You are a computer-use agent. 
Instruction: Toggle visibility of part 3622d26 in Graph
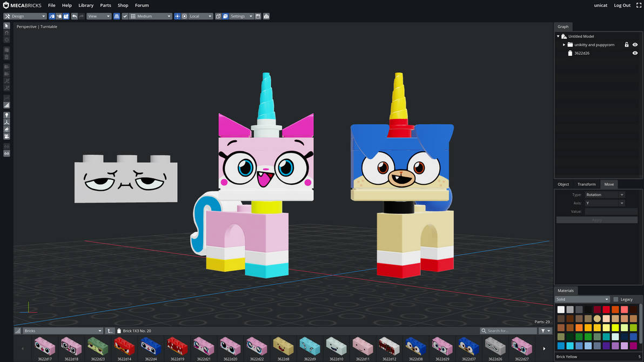pos(635,53)
